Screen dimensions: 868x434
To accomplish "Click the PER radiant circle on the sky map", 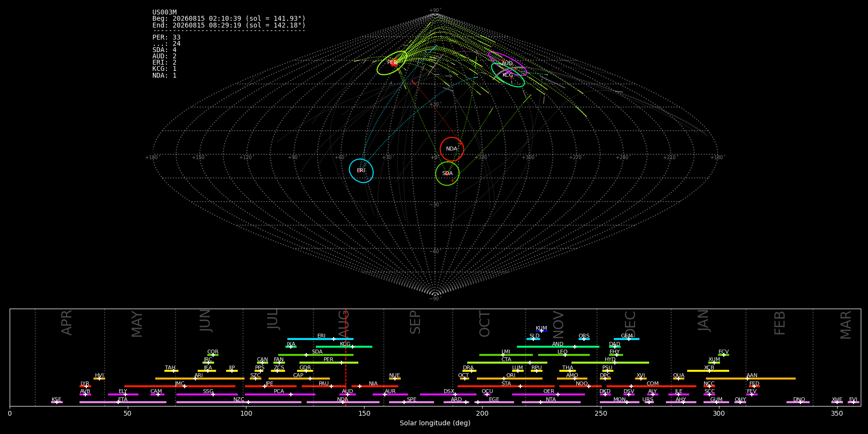I will click(x=392, y=63).
